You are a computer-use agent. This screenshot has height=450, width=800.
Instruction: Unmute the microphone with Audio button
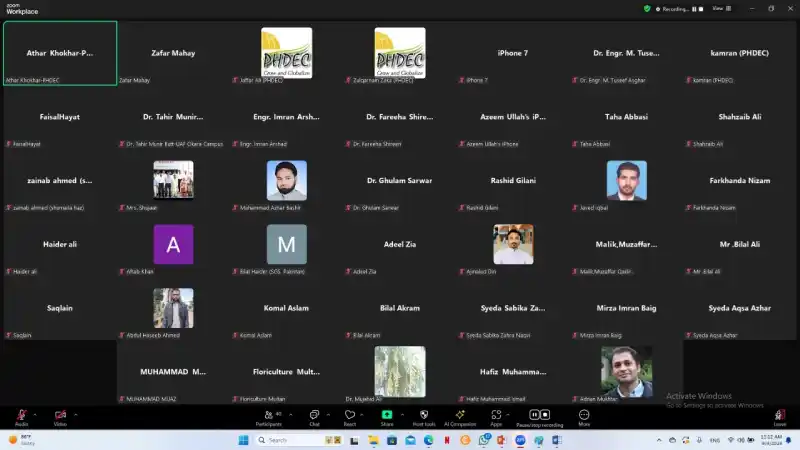pyautogui.click(x=20, y=414)
